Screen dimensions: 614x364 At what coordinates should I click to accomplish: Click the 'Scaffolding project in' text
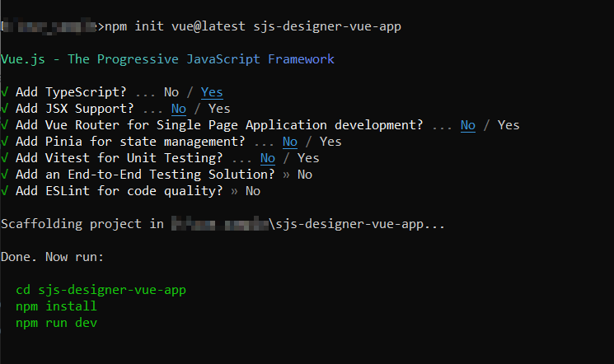click(82, 224)
